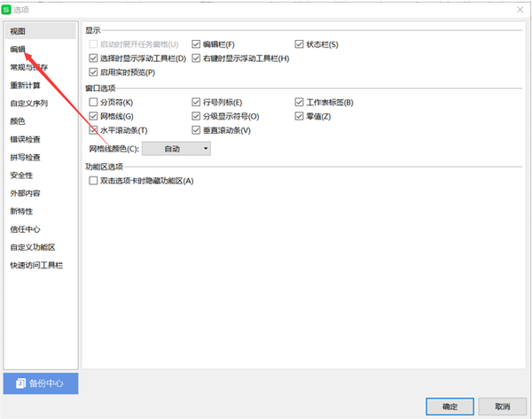Select 信任中心 in the left list
The height and width of the screenshot is (419, 532).
(x=25, y=229)
